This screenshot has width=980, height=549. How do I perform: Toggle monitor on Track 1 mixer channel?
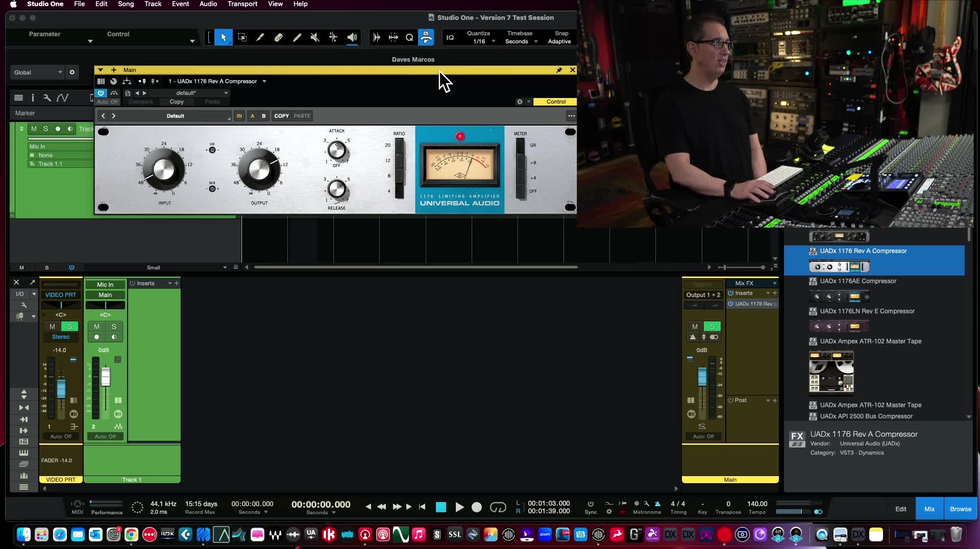(114, 337)
